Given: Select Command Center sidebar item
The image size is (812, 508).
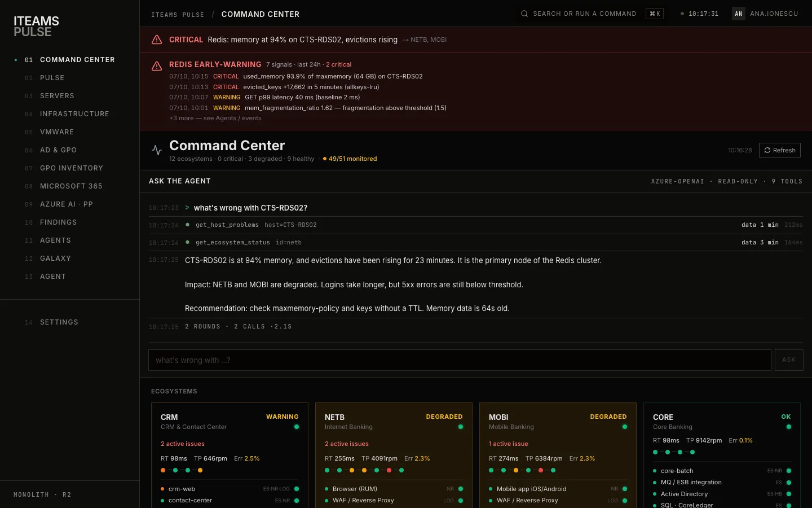Looking at the screenshot, I should pos(70,60).
